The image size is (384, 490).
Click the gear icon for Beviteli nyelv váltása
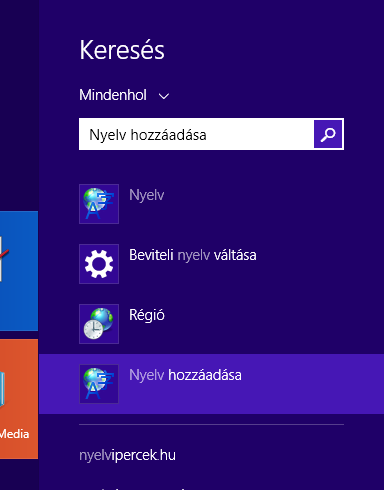tap(99, 264)
